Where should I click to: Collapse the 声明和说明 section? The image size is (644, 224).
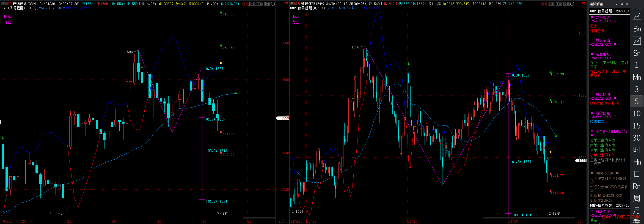pyautogui.click(x=604, y=173)
